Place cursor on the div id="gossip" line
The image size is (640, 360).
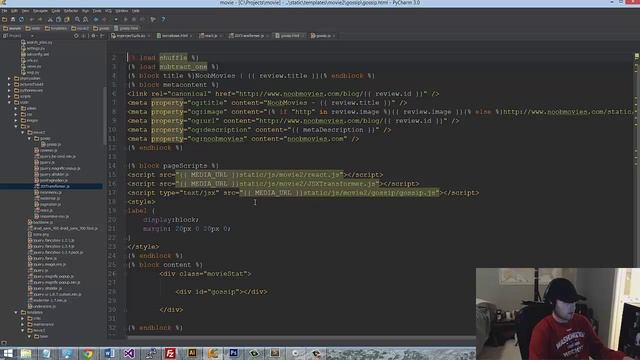[x=221, y=292]
